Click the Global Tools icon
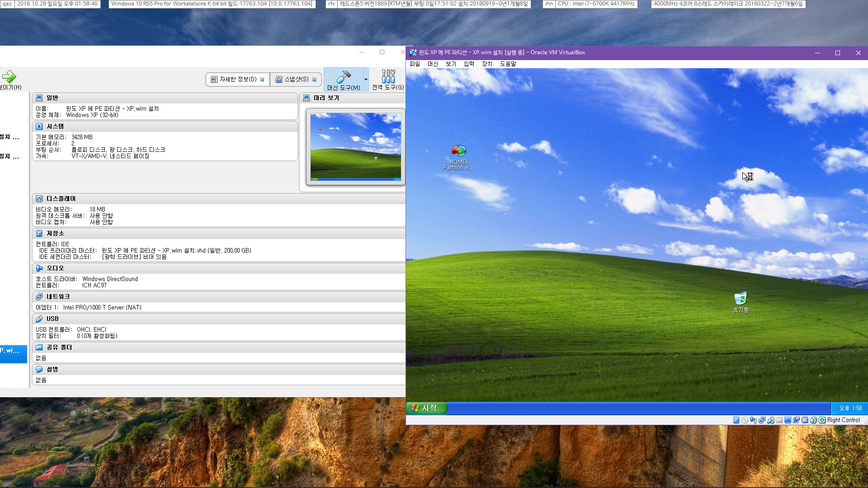 click(x=388, y=76)
